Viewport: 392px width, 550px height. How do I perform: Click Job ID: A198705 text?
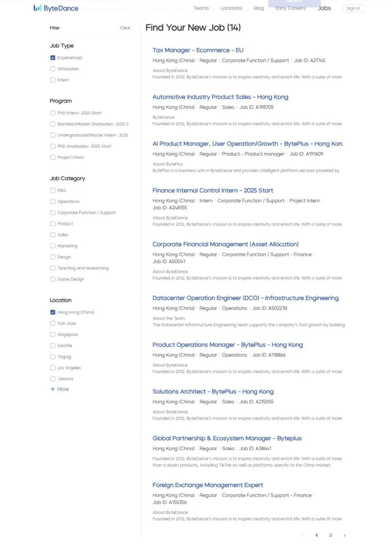(257, 107)
